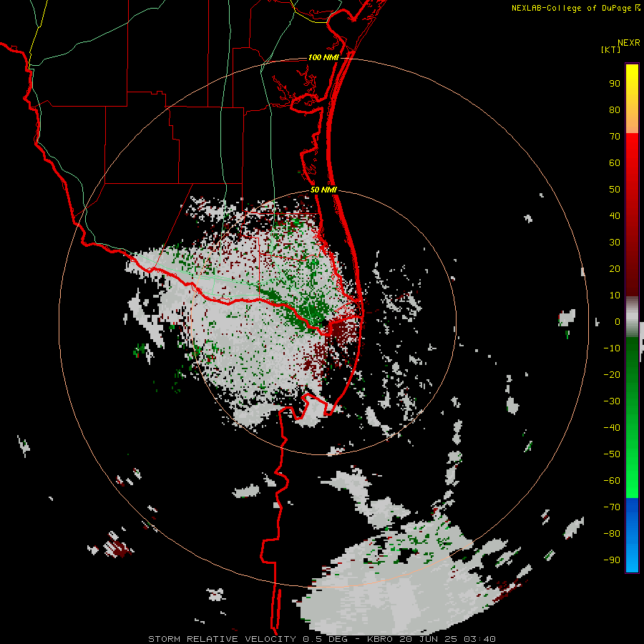Viewport: 644px width, 644px height.
Task: Click the '30' value on velocity scale
Action: point(615,243)
